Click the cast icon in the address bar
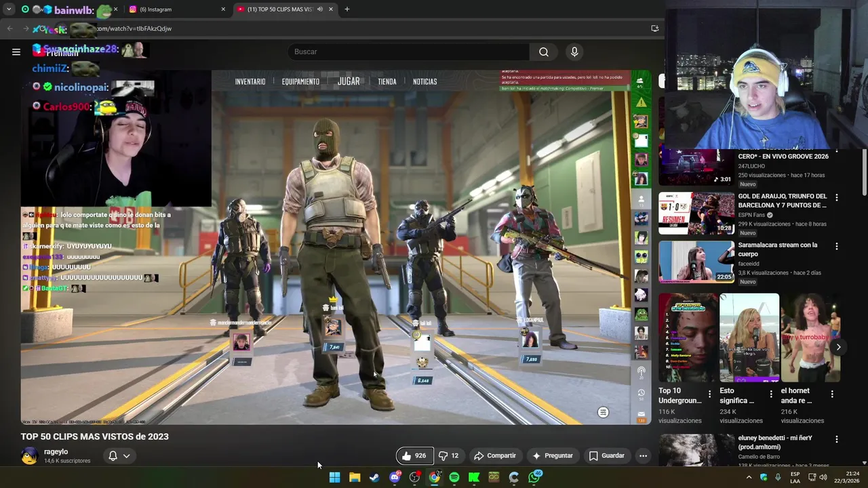This screenshot has height=488, width=868. (654, 28)
